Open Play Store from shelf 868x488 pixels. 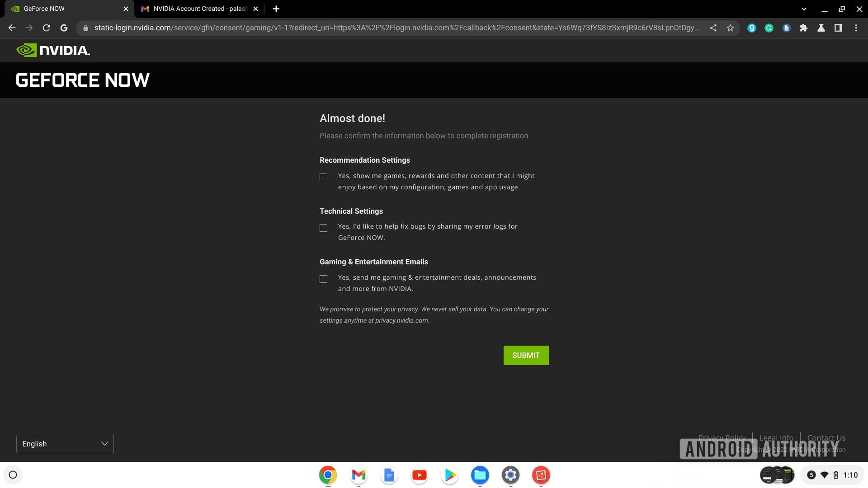[450, 475]
